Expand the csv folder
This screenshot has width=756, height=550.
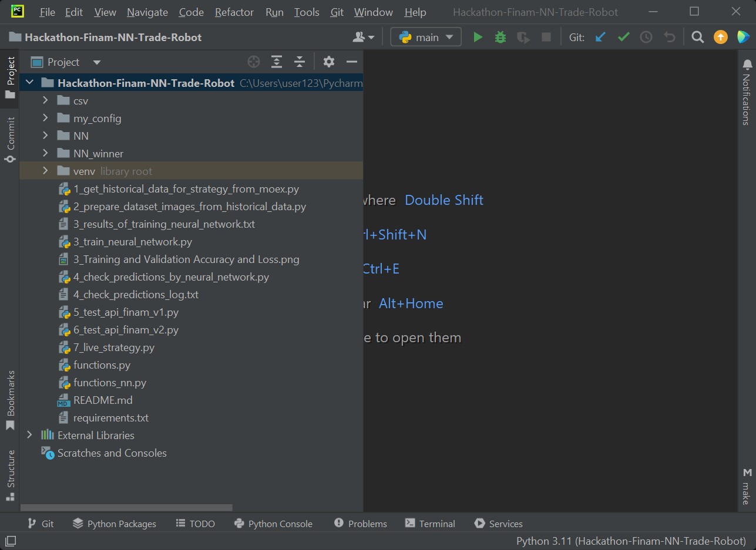point(45,100)
